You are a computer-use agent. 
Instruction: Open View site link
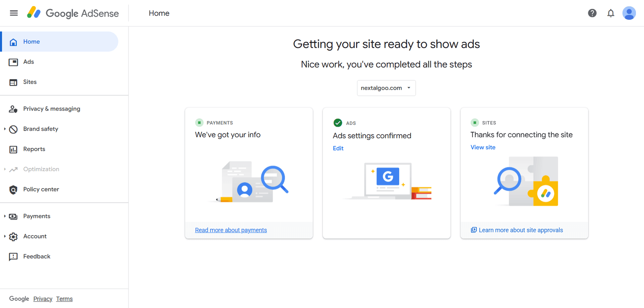click(x=483, y=147)
